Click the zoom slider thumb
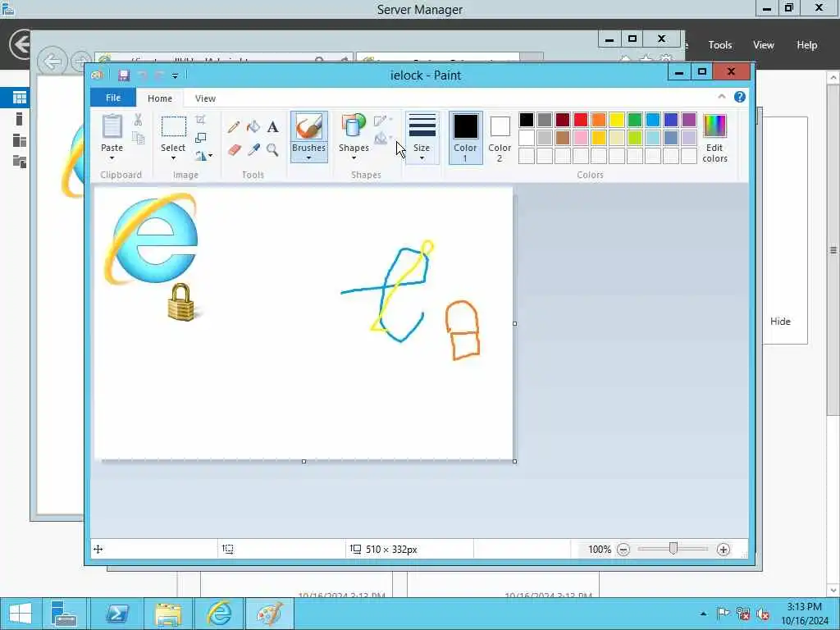Image resolution: width=840 pixels, height=630 pixels. [673, 549]
